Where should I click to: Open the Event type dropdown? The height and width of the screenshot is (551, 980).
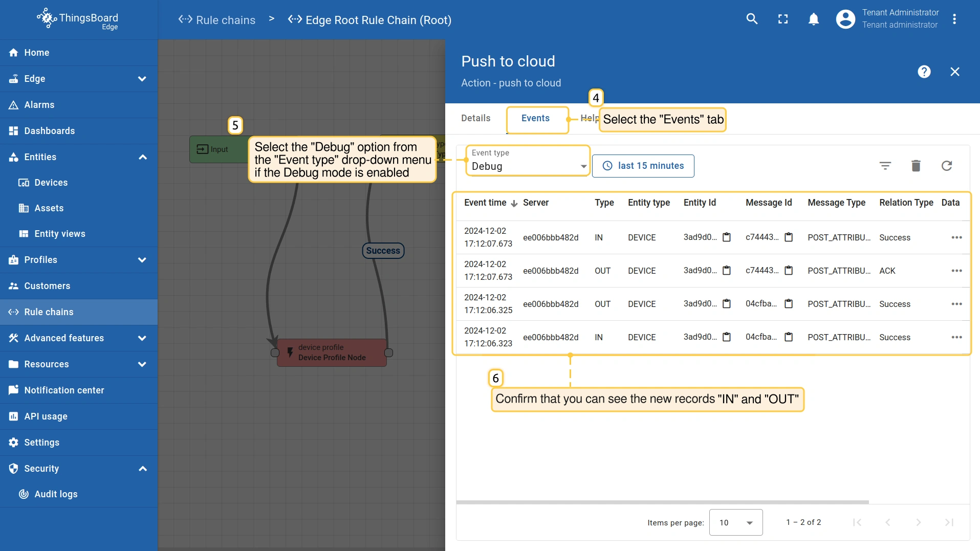(x=528, y=166)
